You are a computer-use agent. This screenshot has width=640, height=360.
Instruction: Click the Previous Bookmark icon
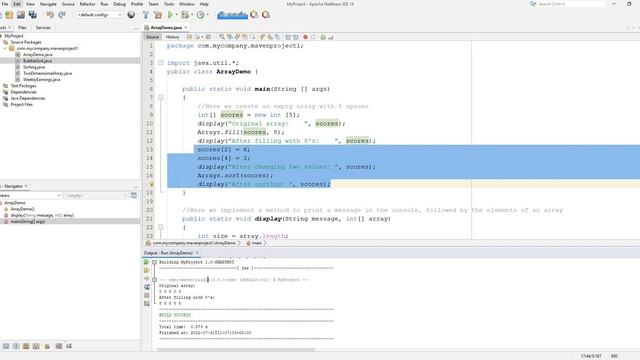(262, 37)
